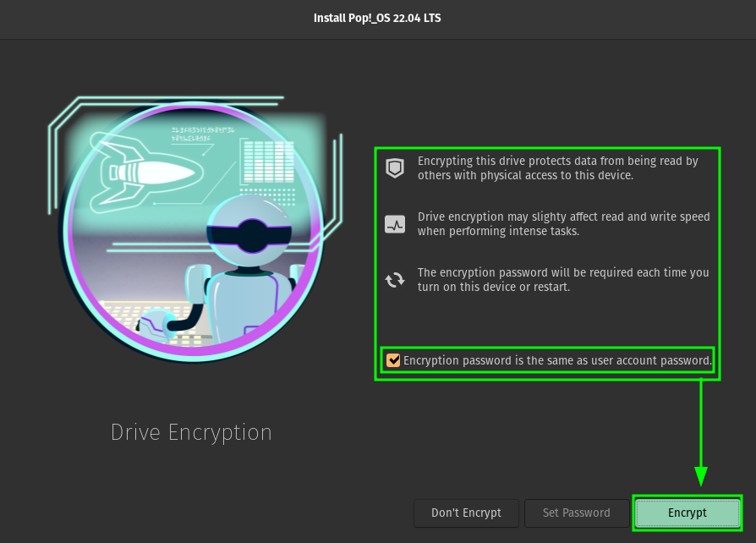This screenshot has width=756, height=543.
Task: Uncheck the same-password encryption checkbox
Action: (x=393, y=360)
